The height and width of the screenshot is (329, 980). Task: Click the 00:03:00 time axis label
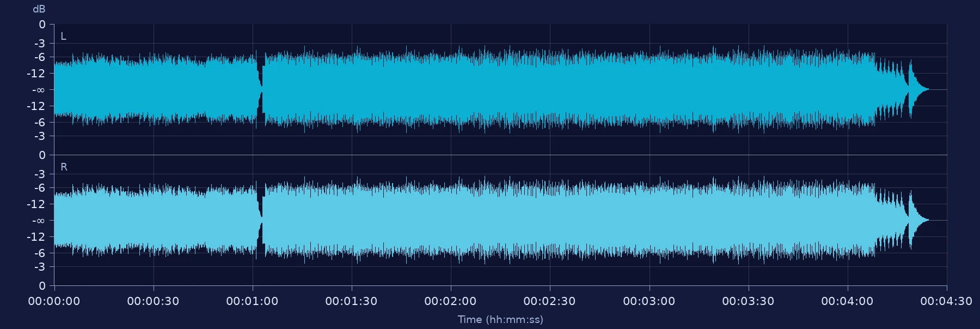tap(649, 301)
